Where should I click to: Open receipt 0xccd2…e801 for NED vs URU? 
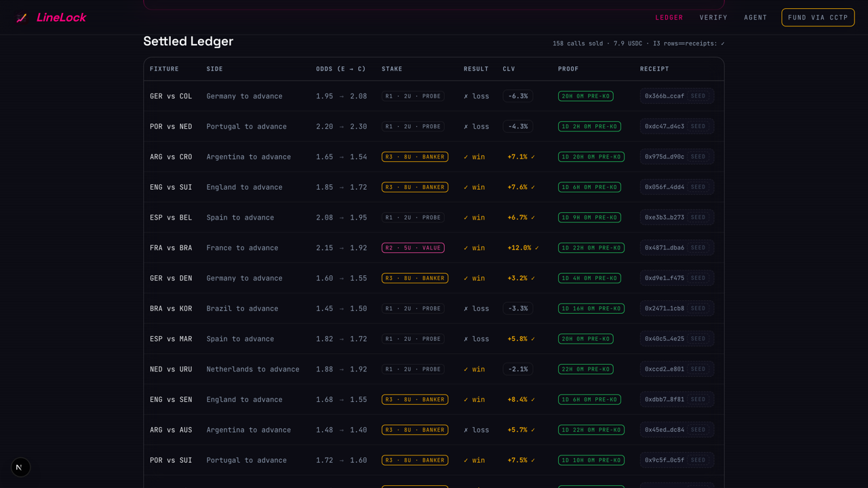[665, 369]
